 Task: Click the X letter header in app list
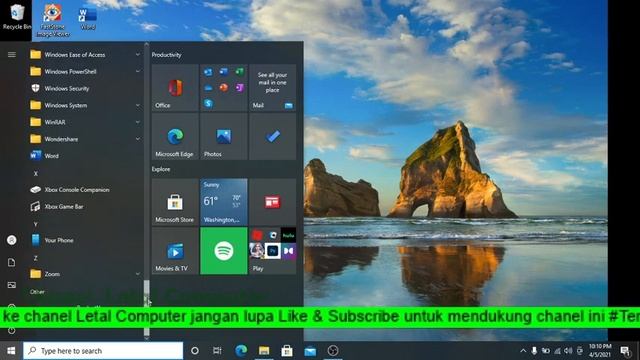tap(36, 173)
